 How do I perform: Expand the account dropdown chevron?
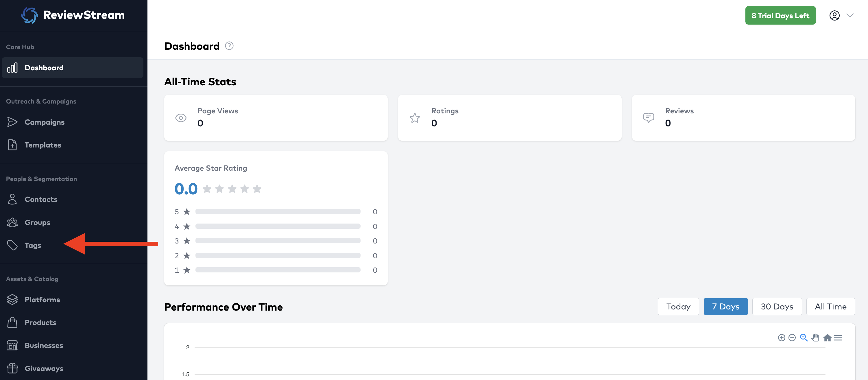(850, 16)
